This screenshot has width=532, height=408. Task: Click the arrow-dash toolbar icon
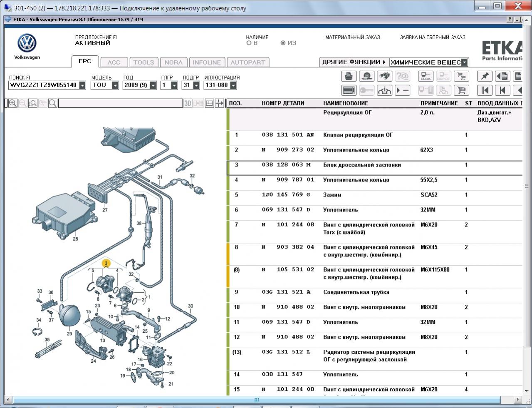(x=402, y=90)
